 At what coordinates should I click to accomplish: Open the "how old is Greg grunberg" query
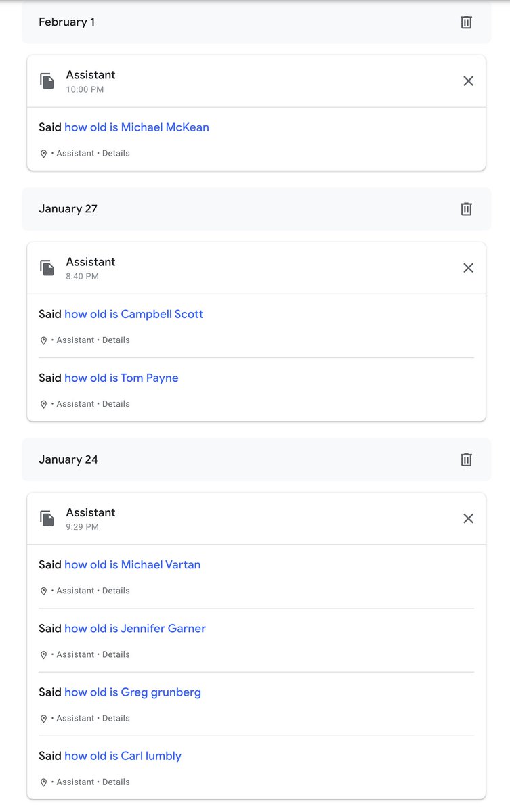point(132,692)
